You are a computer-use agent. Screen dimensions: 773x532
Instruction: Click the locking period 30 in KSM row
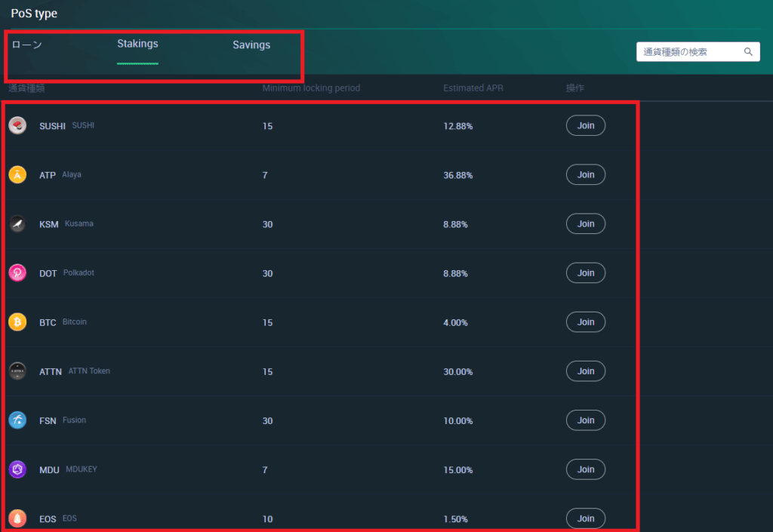[x=268, y=225]
